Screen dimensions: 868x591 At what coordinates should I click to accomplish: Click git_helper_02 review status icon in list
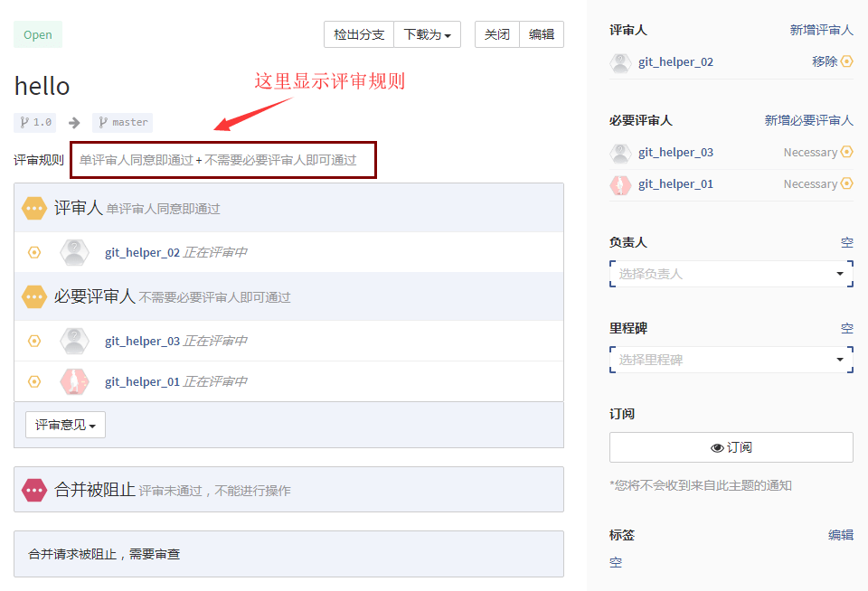pyautogui.click(x=34, y=252)
